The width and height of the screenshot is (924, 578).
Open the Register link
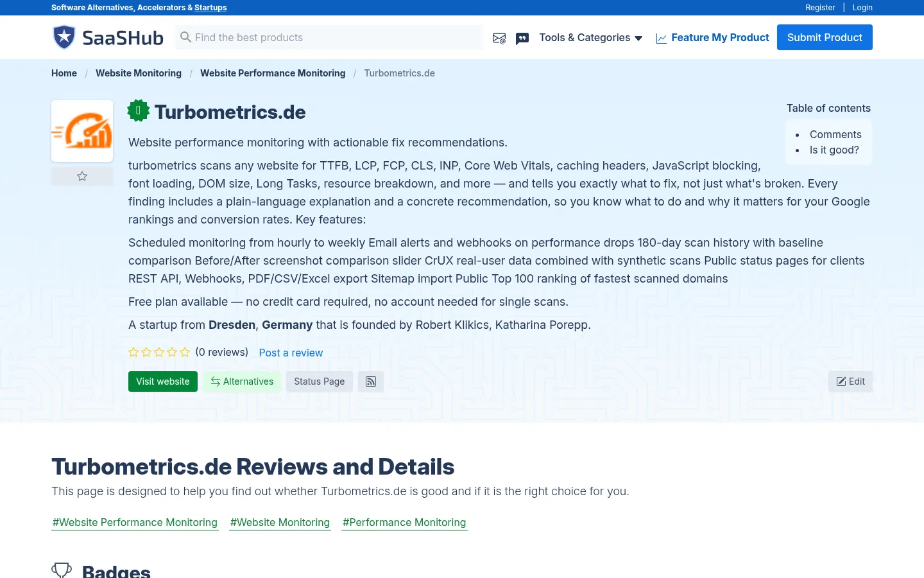tap(820, 8)
